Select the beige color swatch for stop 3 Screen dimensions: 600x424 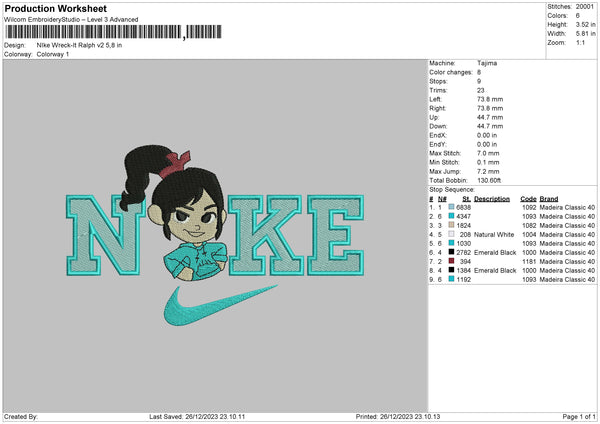coord(452,225)
